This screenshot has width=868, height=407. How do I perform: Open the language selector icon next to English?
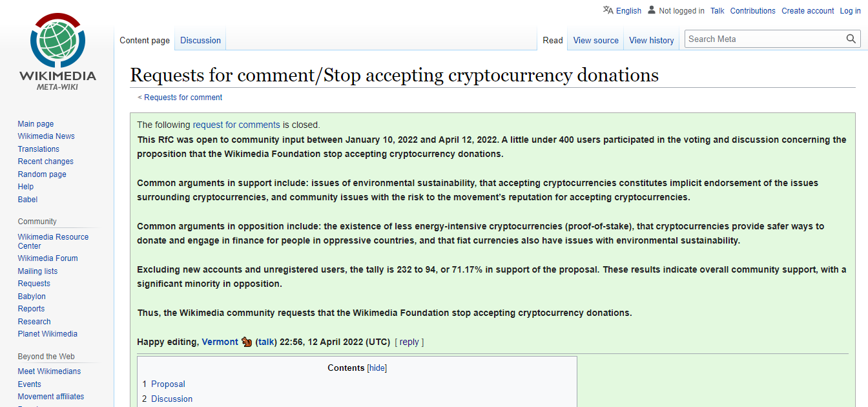pos(608,10)
